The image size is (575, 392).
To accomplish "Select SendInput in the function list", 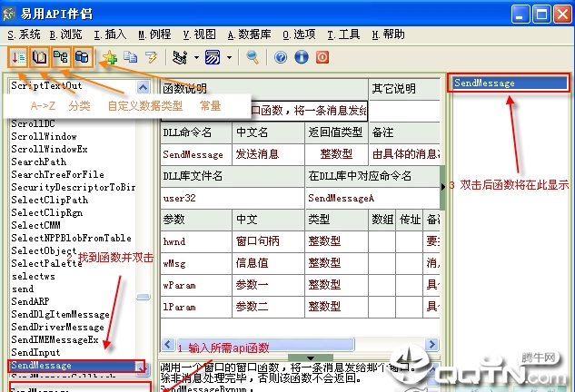I will [35, 352].
